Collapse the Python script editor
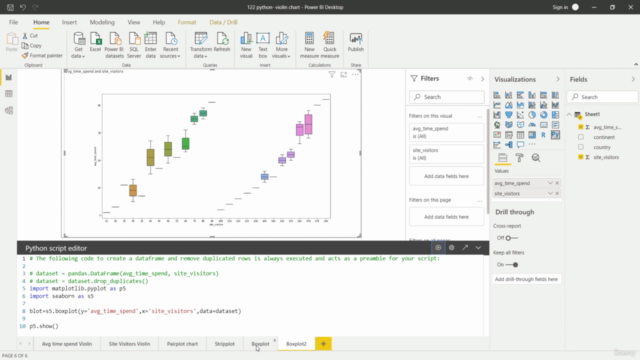The image size is (640, 360). coord(478,248)
